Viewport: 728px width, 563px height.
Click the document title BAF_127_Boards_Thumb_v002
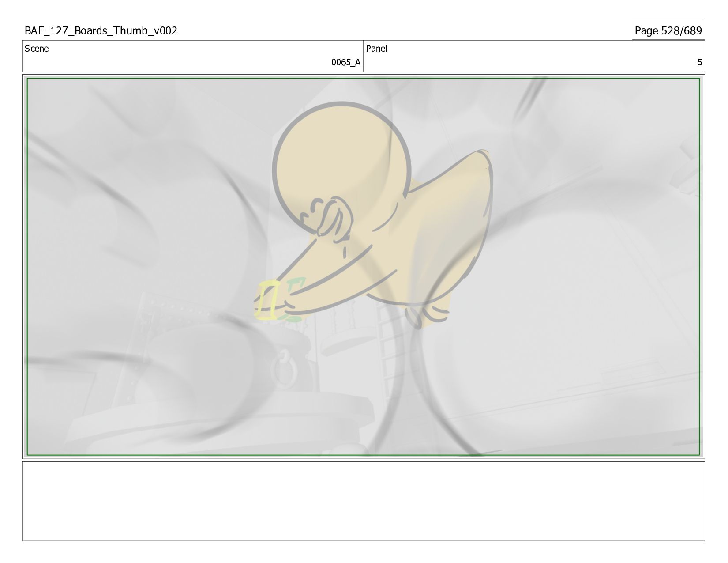pyautogui.click(x=101, y=31)
